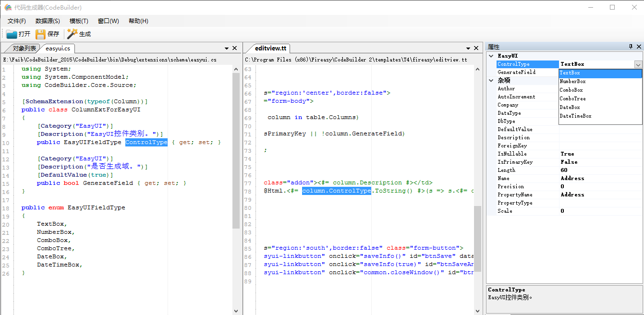644x315 pixels.
Task: Collapse the 杂项 property category
Action: tap(491, 80)
